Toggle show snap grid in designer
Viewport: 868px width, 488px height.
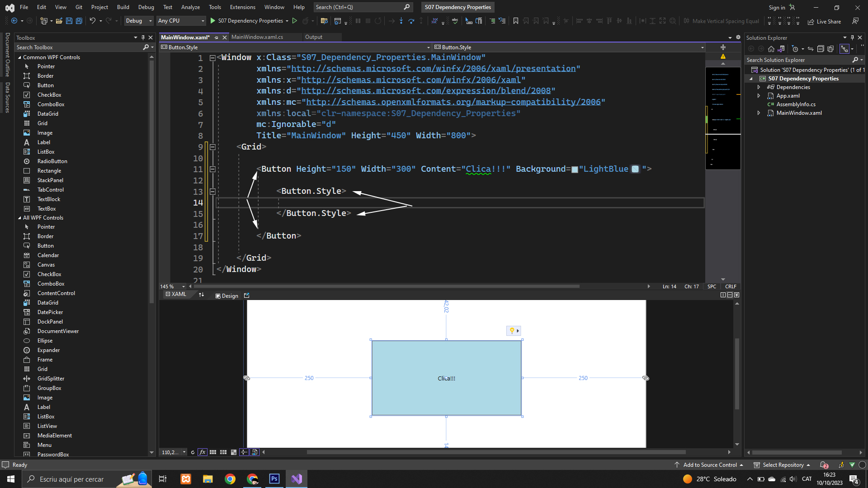tap(213, 452)
